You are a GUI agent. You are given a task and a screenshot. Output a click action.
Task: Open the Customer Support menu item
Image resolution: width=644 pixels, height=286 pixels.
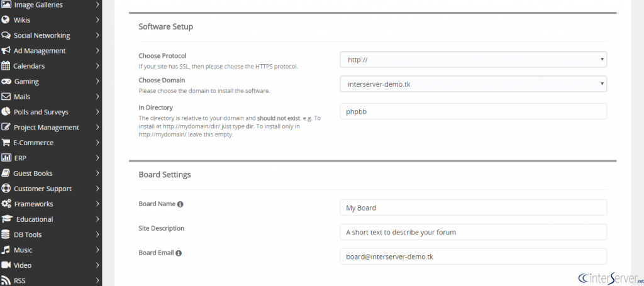(51, 189)
